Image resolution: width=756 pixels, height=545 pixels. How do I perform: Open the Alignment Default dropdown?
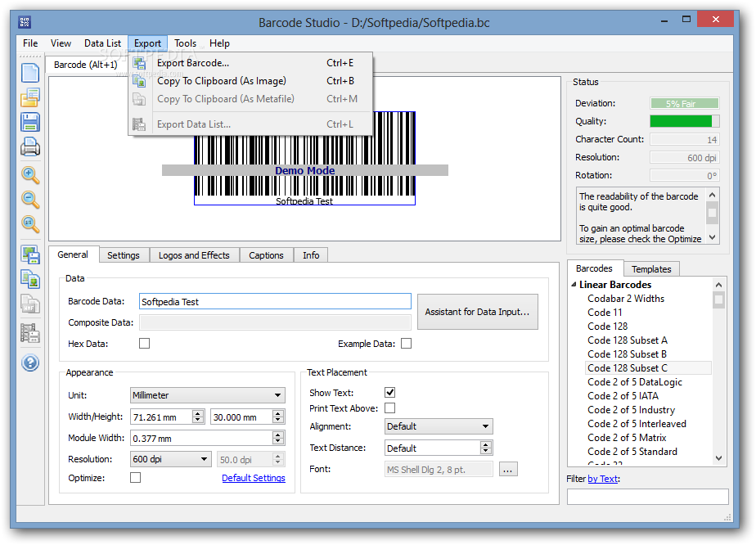click(x=439, y=426)
